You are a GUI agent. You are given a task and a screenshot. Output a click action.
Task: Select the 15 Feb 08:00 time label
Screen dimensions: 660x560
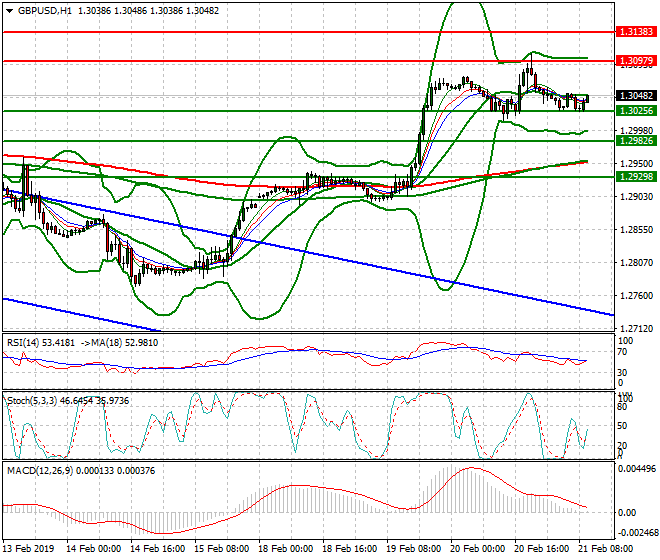[221, 549]
